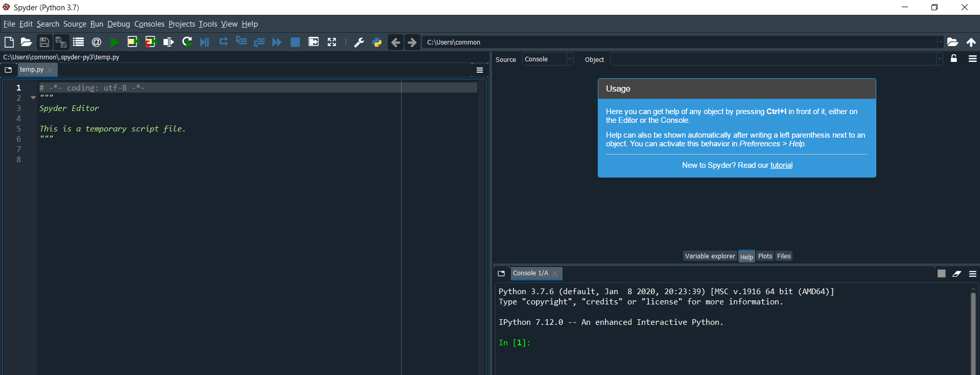Image resolution: width=980 pixels, height=375 pixels.
Task: Run the file with the green play button
Action: coord(114,42)
